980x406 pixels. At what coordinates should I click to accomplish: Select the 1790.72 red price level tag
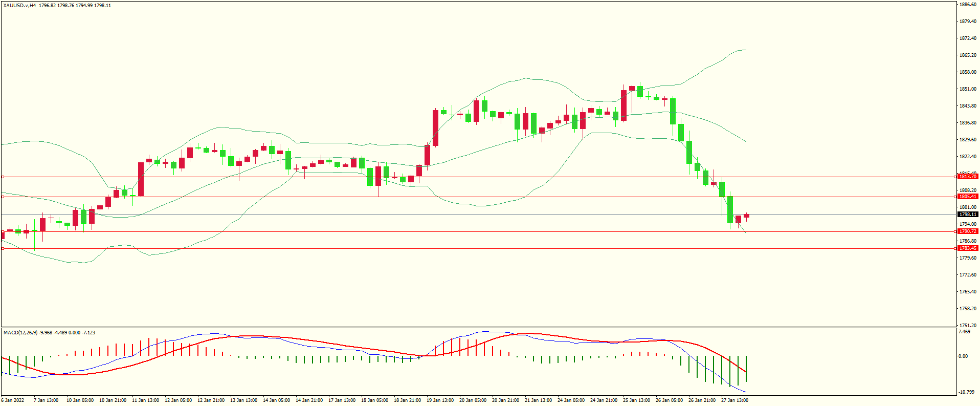coord(968,231)
